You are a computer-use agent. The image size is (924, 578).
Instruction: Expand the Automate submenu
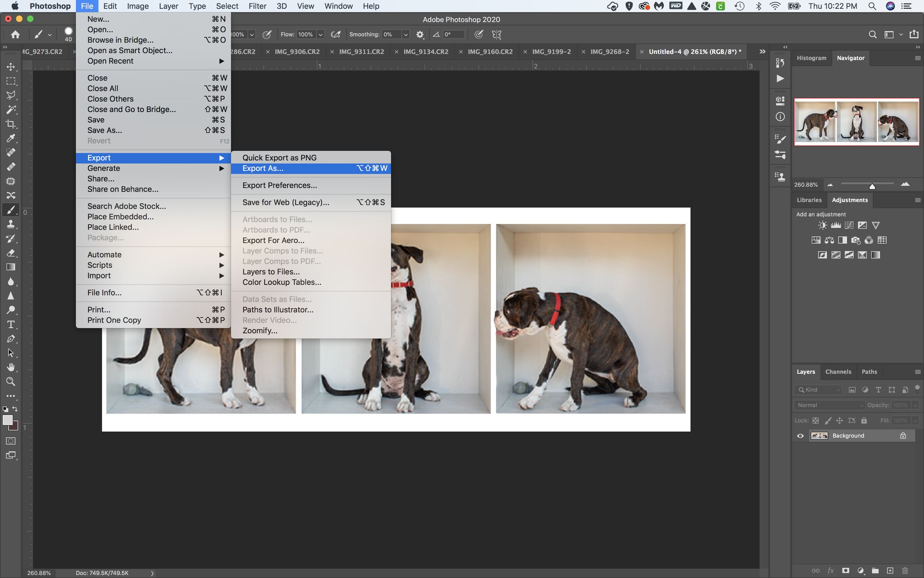[x=104, y=254]
